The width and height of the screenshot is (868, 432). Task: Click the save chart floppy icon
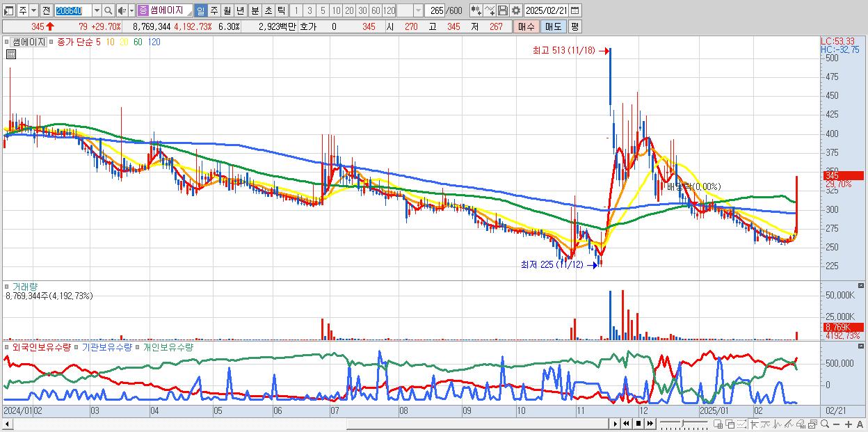[x=503, y=10]
